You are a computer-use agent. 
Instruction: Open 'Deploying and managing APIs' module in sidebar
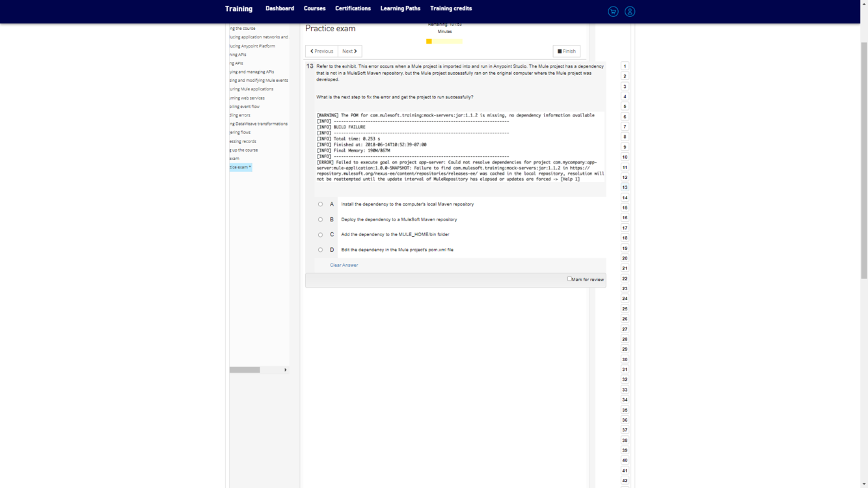(252, 72)
